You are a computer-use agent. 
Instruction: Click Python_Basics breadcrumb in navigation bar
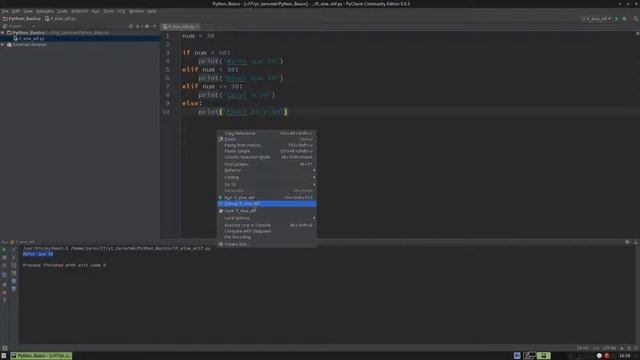point(22,18)
